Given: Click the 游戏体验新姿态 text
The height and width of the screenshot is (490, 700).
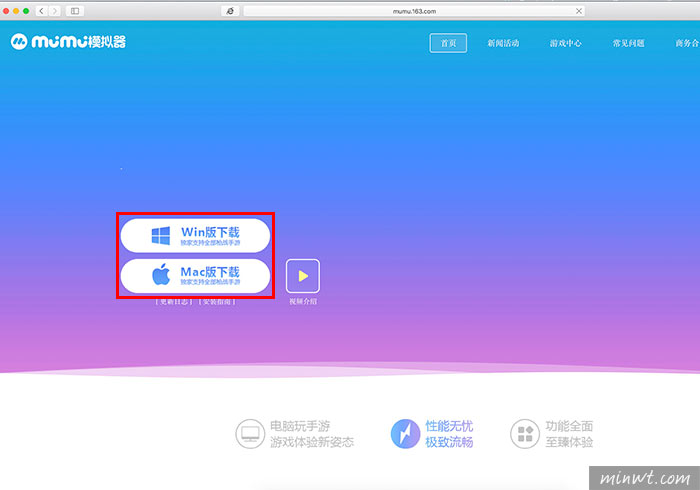Looking at the screenshot, I should pyautogui.click(x=312, y=442).
